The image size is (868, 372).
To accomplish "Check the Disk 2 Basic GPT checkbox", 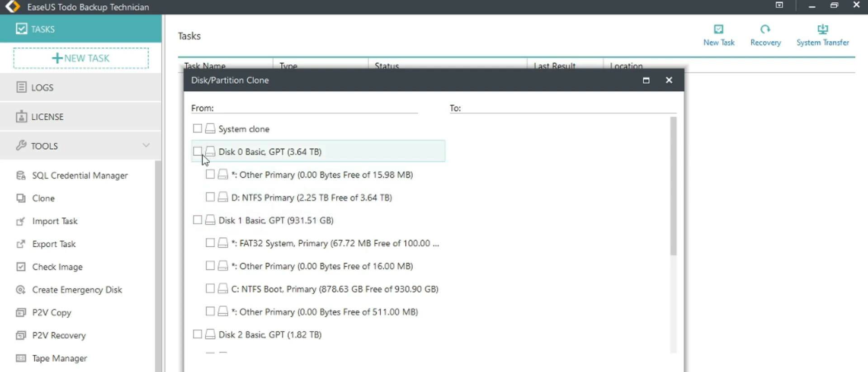I will (x=197, y=334).
